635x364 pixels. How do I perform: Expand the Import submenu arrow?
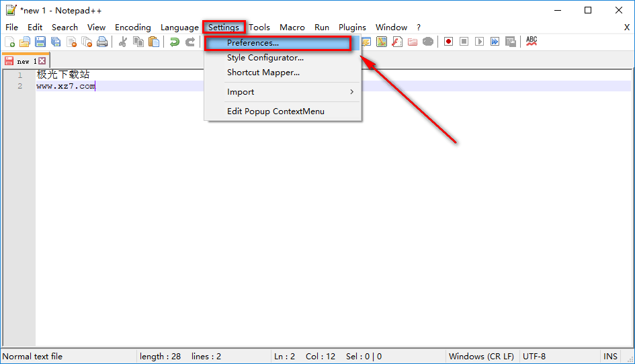[x=351, y=92]
